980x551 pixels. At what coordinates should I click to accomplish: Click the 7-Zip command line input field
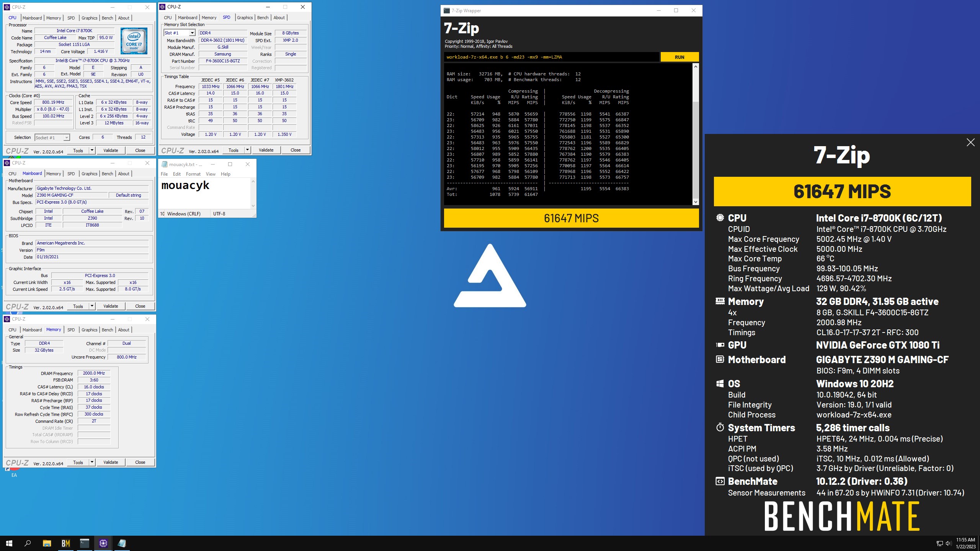551,57
